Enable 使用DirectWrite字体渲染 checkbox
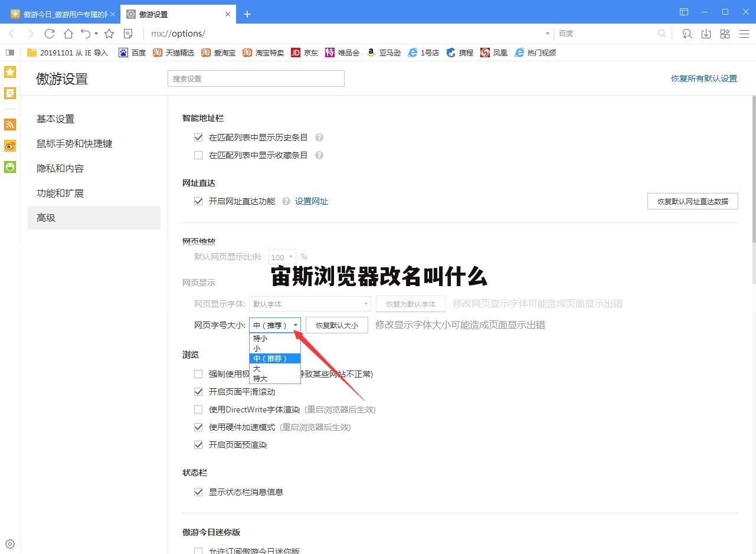The height and width of the screenshot is (554, 756). 198,409
